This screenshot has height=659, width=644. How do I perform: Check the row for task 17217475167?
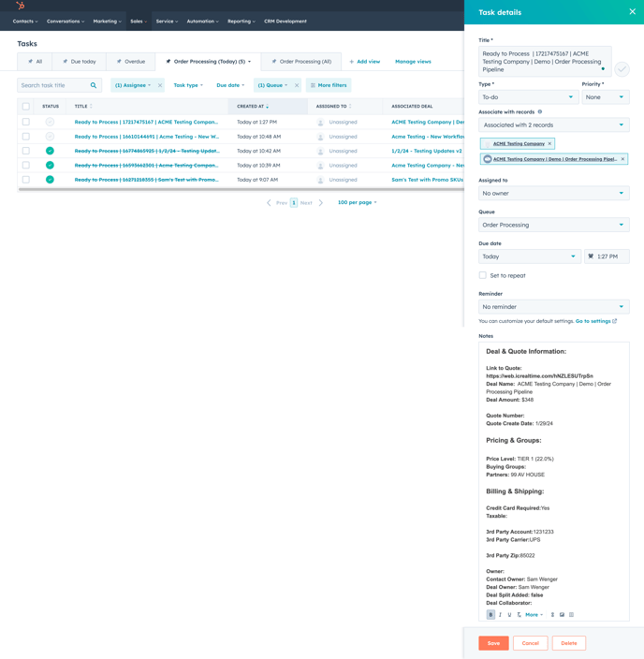26,122
